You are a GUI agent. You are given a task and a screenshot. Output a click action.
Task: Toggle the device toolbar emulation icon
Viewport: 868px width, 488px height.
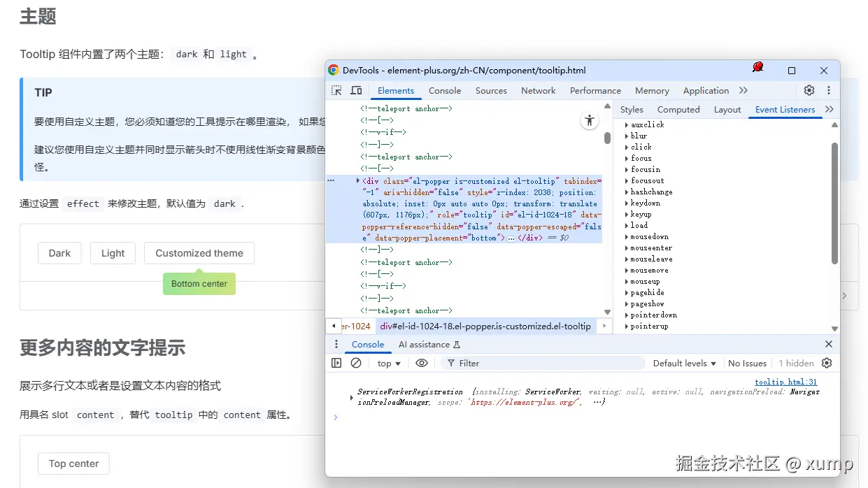click(x=356, y=91)
